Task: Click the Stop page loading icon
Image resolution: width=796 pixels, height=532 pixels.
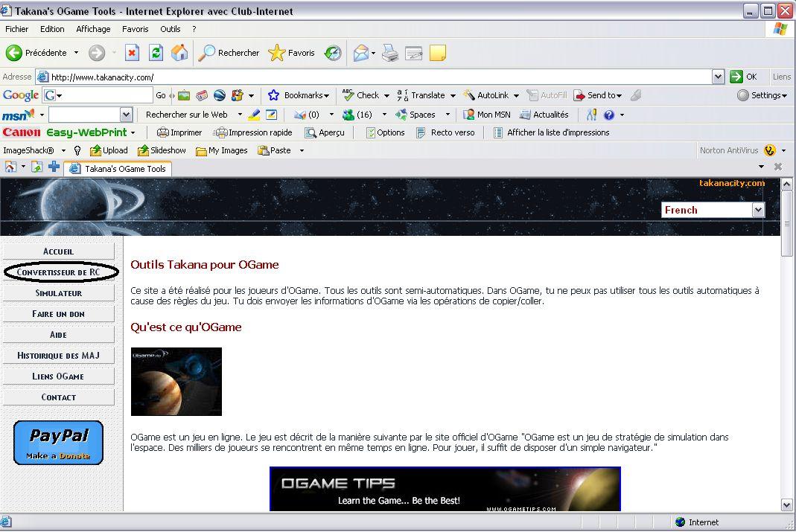Action: coord(132,53)
